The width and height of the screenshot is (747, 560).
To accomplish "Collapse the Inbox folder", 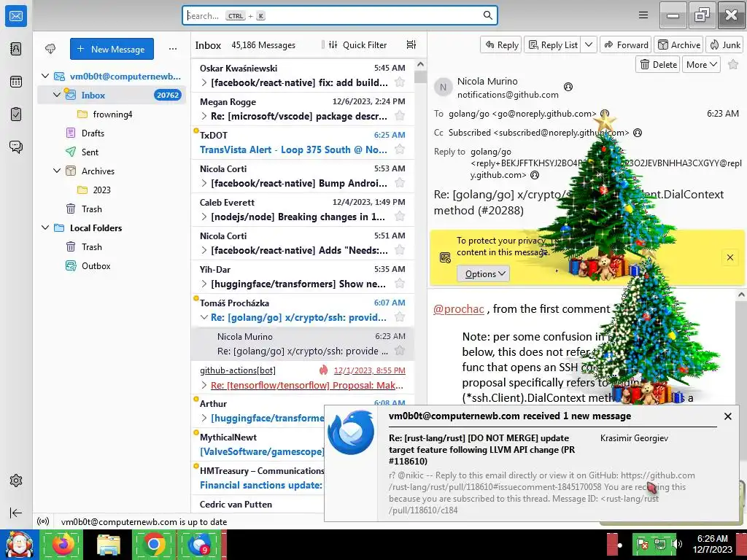I will coord(57,95).
